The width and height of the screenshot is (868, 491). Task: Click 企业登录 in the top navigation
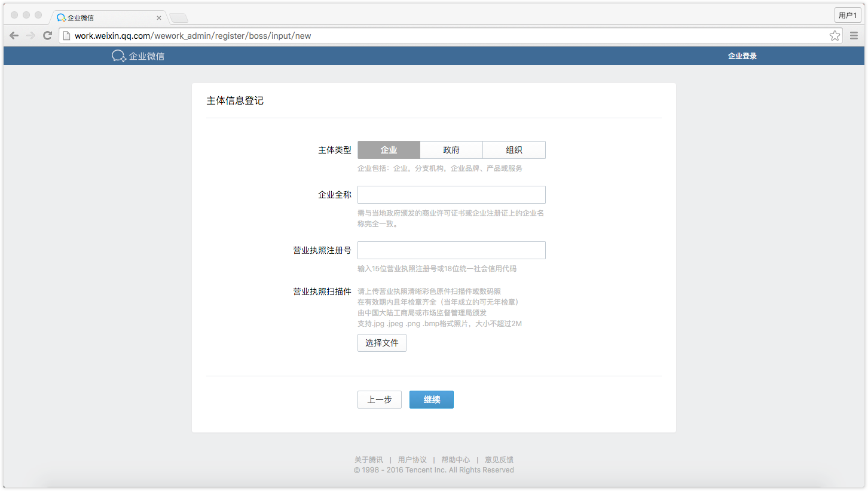pyautogui.click(x=741, y=55)
